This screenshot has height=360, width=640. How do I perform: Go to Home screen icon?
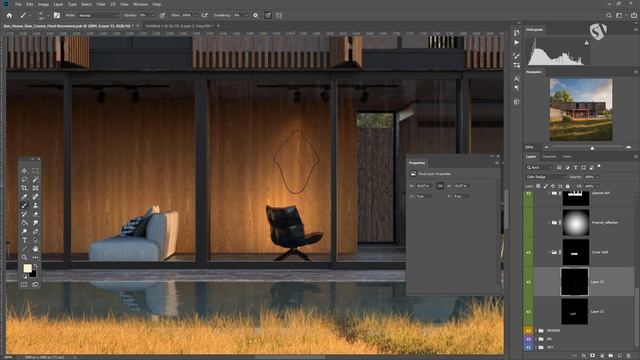coord(9,15)
